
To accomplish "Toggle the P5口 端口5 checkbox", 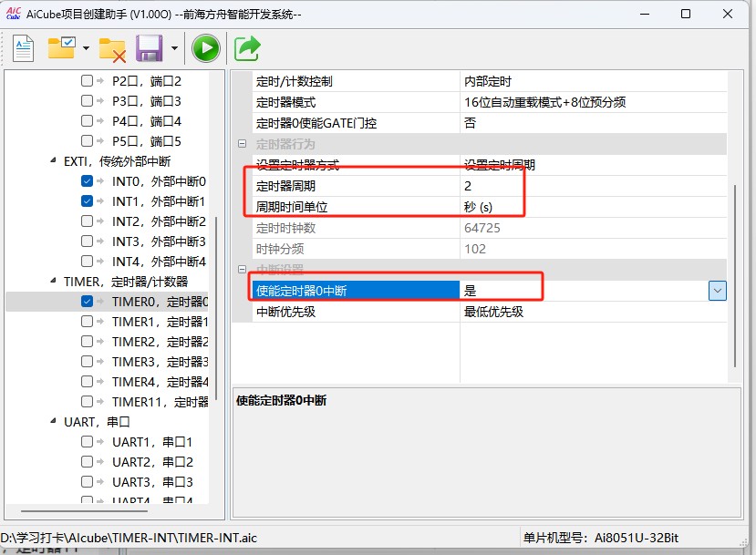I will click(87, 140).
